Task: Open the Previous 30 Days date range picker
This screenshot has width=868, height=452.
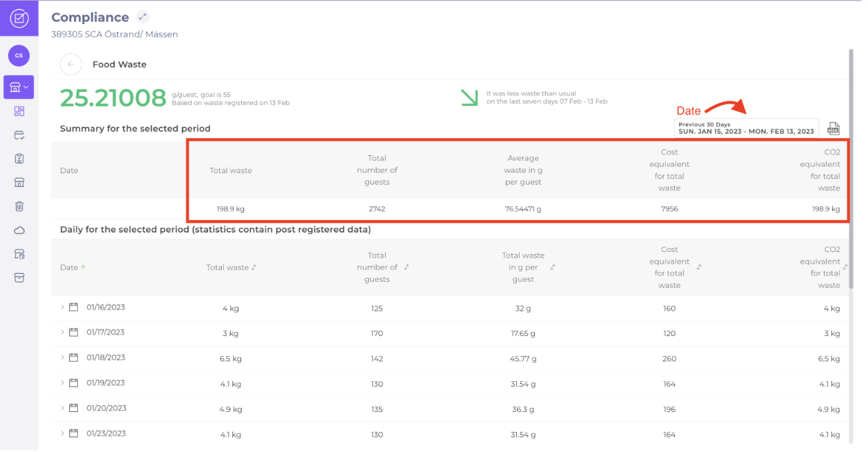Action: click(745, 128)
